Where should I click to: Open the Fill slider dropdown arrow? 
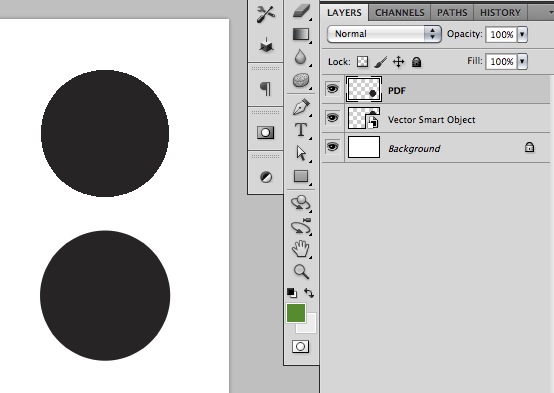pos(522,61)
